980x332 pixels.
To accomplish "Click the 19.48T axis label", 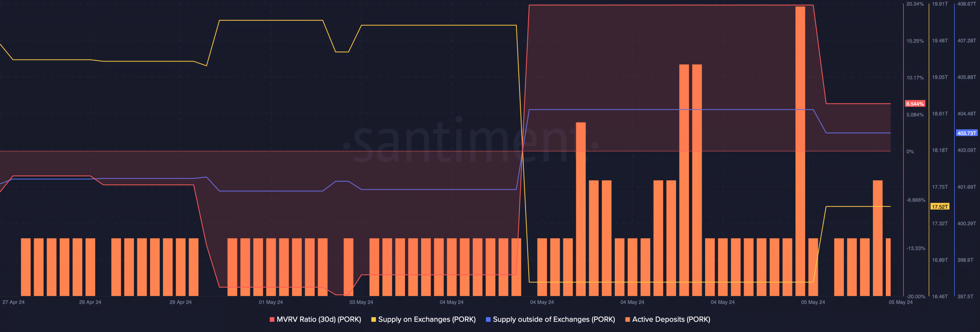I will click(940, 40).
